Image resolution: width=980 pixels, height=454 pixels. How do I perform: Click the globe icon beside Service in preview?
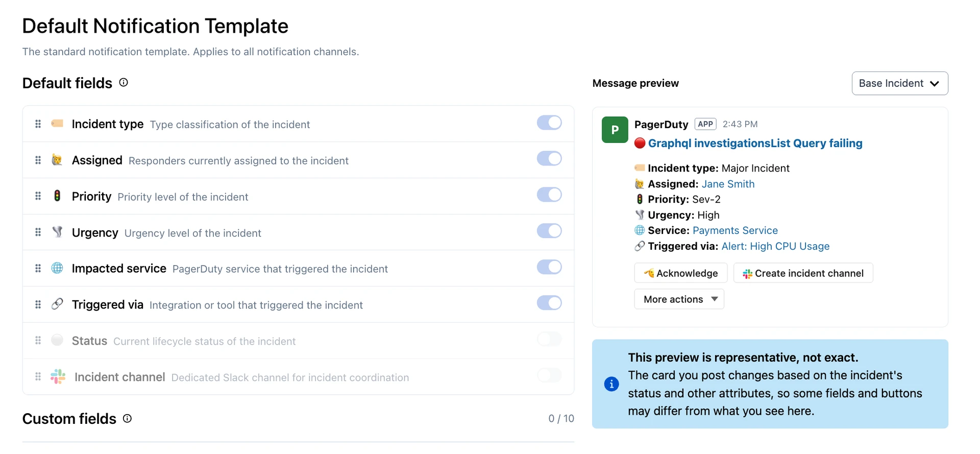(x=640, y=230)
